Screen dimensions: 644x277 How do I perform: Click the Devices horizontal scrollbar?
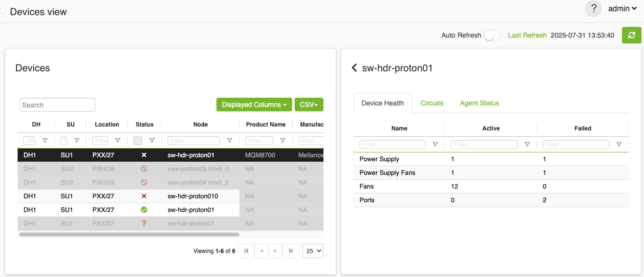[x=129, y=234]
